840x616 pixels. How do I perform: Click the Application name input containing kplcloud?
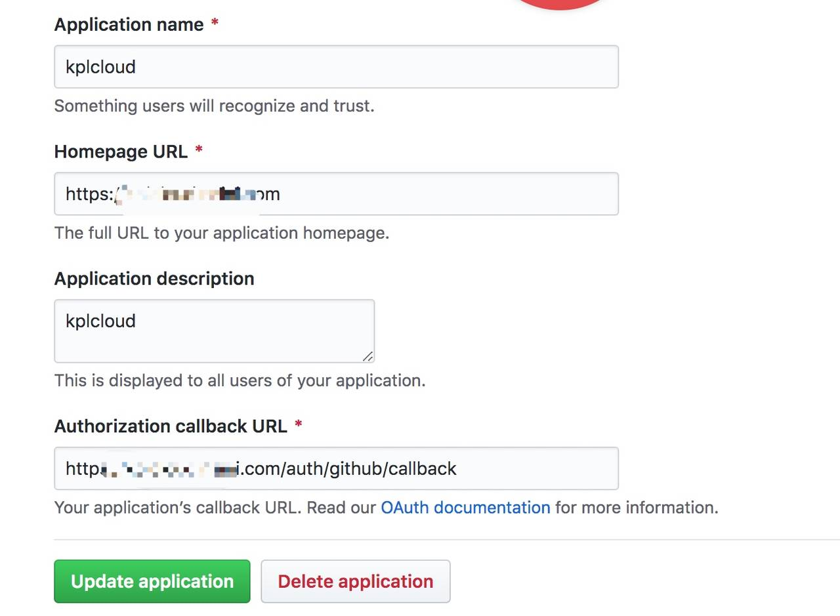point(336,67)
